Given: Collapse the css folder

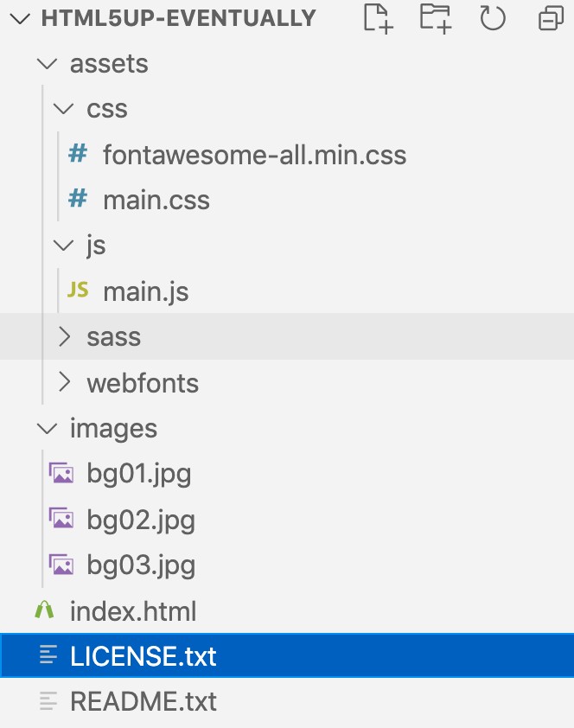Looking at the screenshot, I should pos(64,109).
